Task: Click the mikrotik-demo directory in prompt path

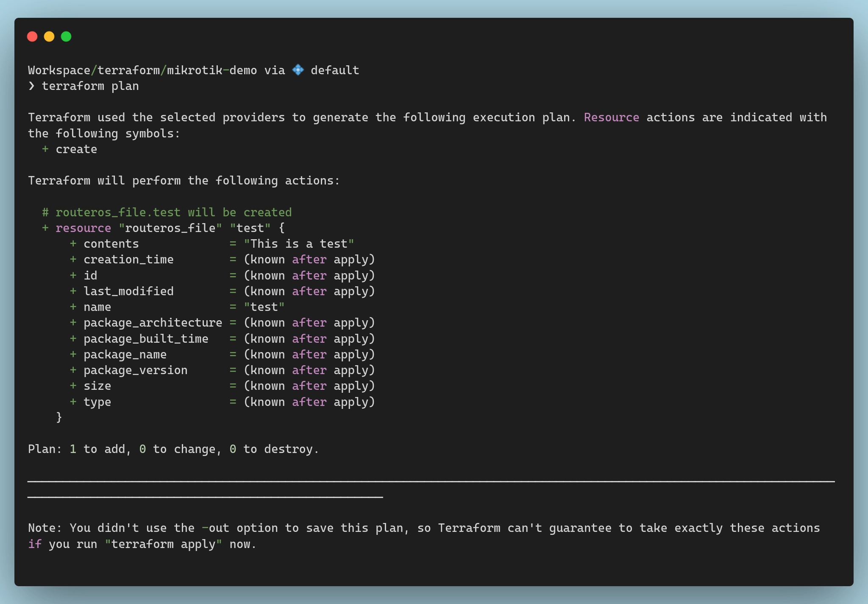Action: tap(212, 70)
